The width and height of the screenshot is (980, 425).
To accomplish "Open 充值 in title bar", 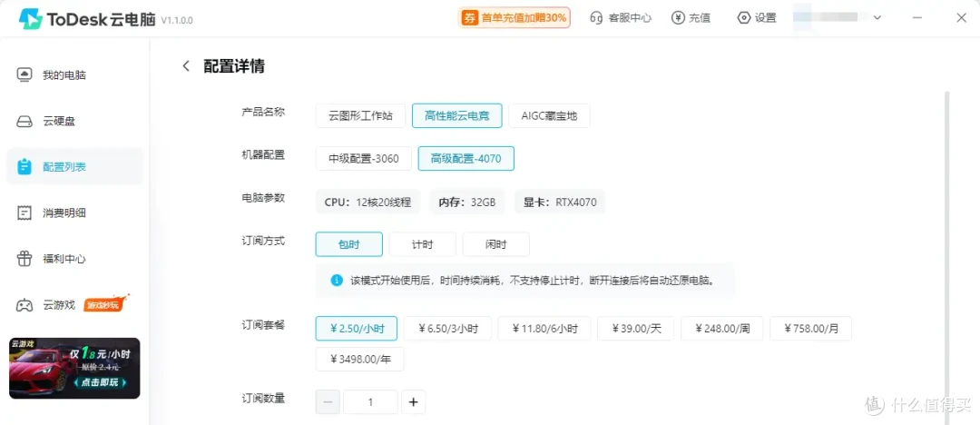I will pos(691,17).
